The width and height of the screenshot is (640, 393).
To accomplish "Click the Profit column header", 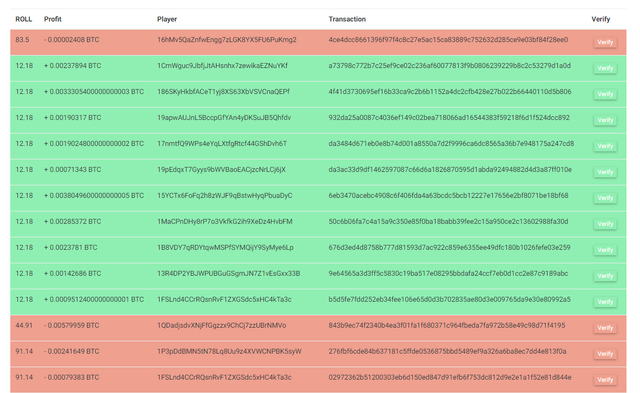I will tap(53, 19).
